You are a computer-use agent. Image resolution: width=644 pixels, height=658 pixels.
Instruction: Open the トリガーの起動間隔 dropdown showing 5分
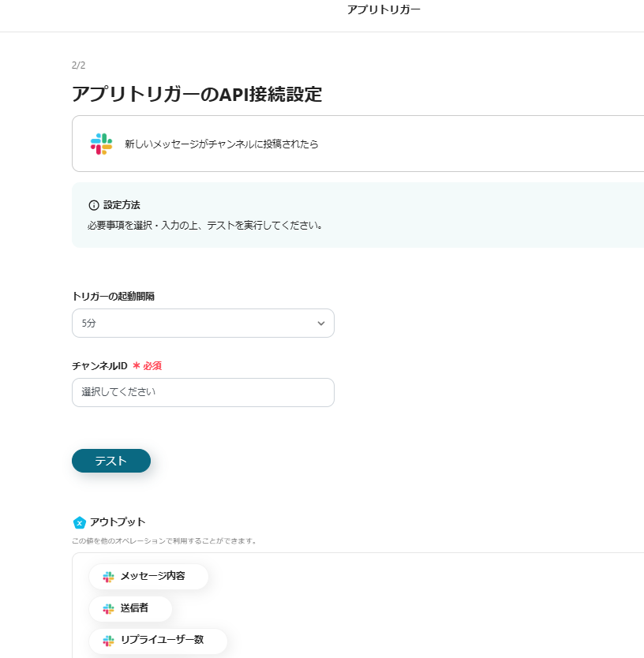[x=203, y=323]
